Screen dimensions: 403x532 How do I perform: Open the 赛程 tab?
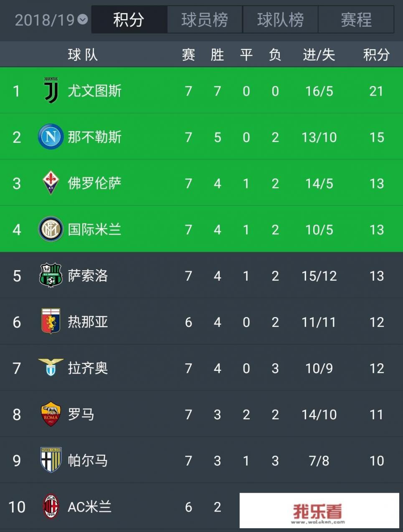click(x=356, y=20)
